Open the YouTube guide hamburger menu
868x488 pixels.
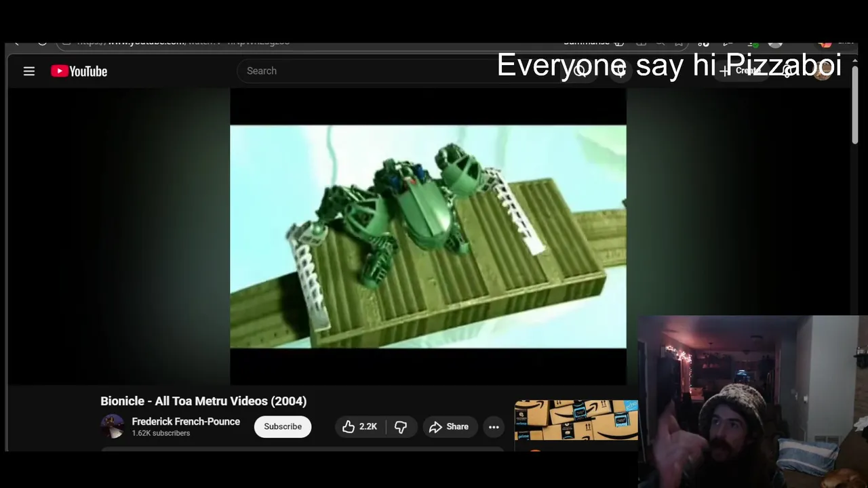(29, 71)
